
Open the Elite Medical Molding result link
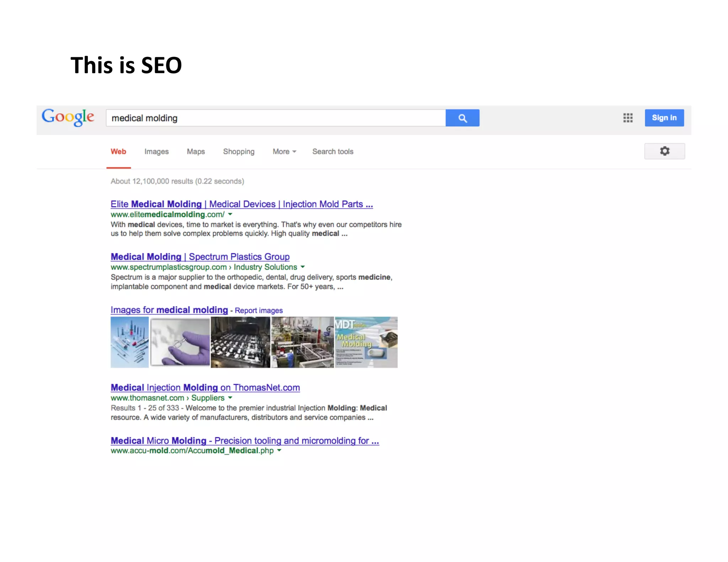(x=242, y=204)
